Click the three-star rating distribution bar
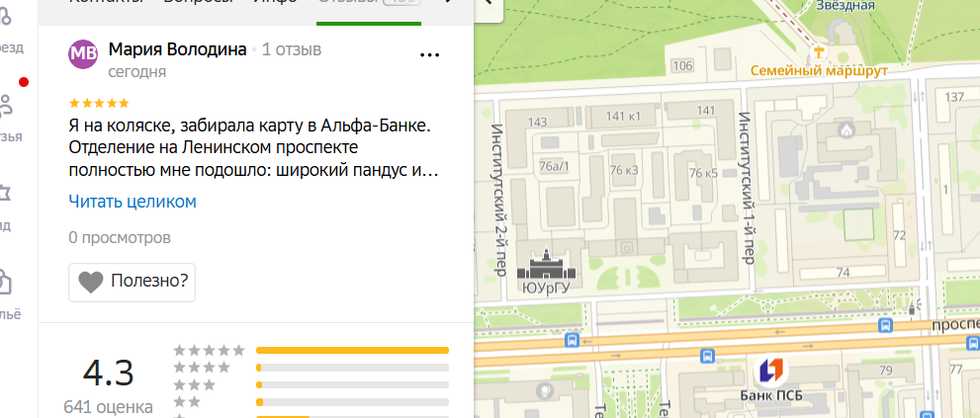Image resolution: width=980 pixels, height=418 pixels. tap(352, 384)
